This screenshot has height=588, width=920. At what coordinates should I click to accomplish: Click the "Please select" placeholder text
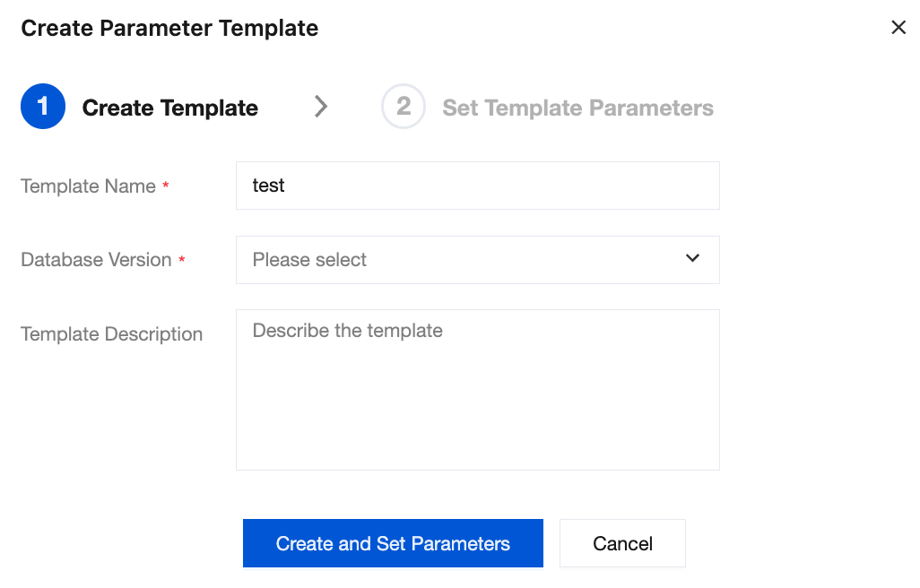pos(309,260)
